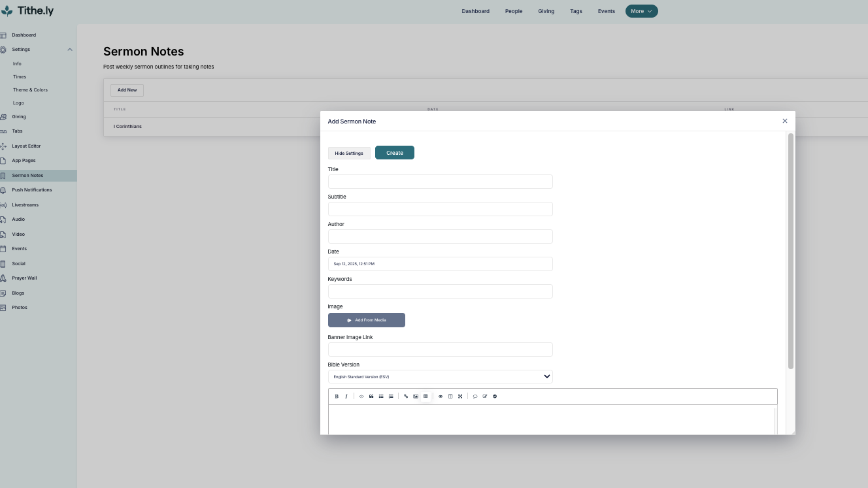This screenshot has height=488, width=868.
Task: Open Layout Editor in the sidebar
Action: [26, 146]
